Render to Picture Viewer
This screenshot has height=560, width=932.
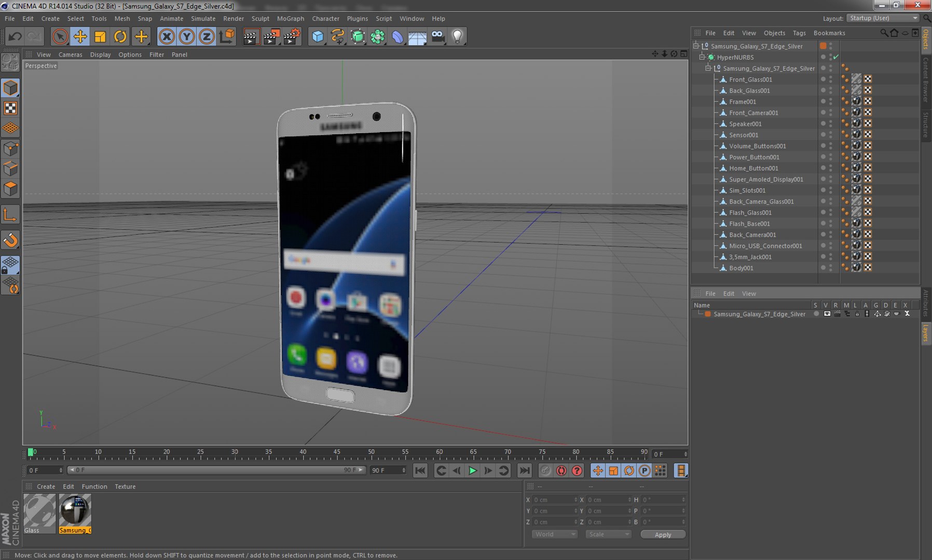point(271,36)
